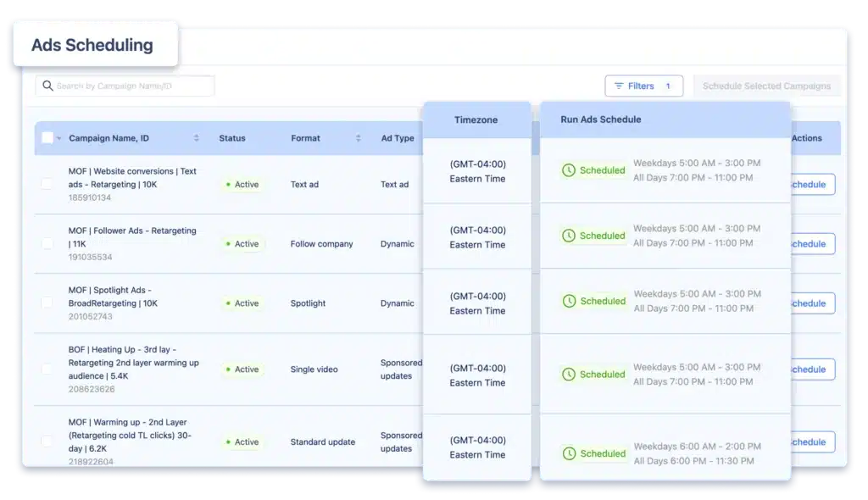Click clock icon in third Scheduled row
This screenshot has width=868, height=500.
tap(569, 301)
